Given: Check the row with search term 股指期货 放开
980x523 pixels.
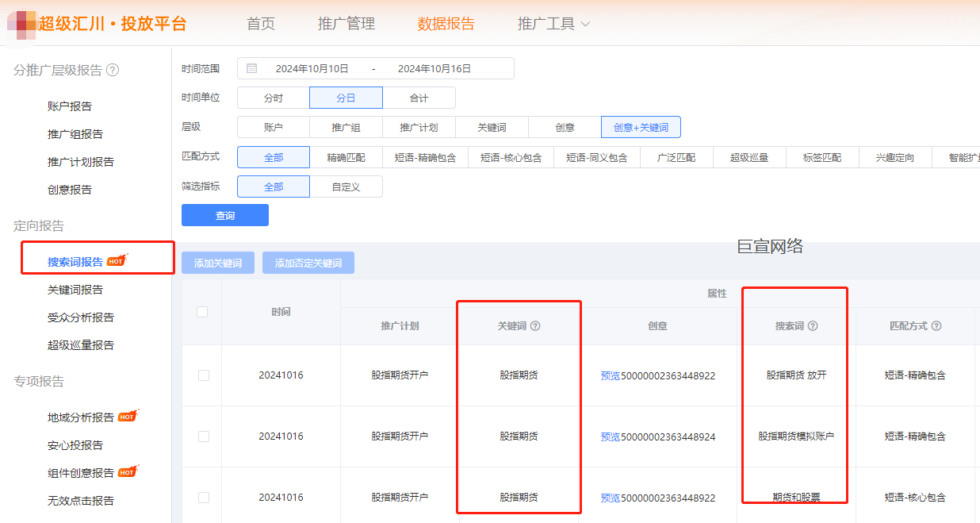Looking at the screenshot, I should point(204,375).
